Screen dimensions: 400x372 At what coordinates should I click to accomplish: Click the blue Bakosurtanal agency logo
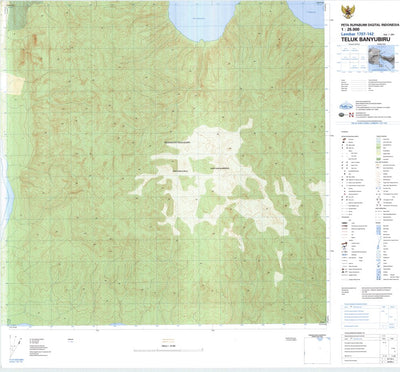[346, 106]
